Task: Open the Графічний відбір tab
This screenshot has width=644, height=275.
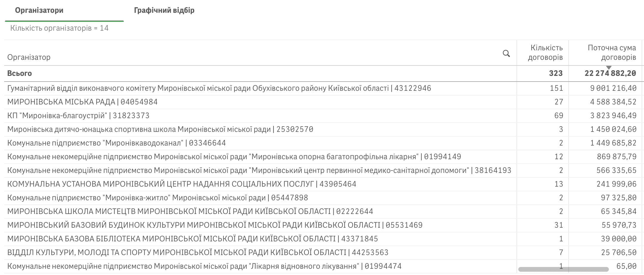Action: (164, 10)
